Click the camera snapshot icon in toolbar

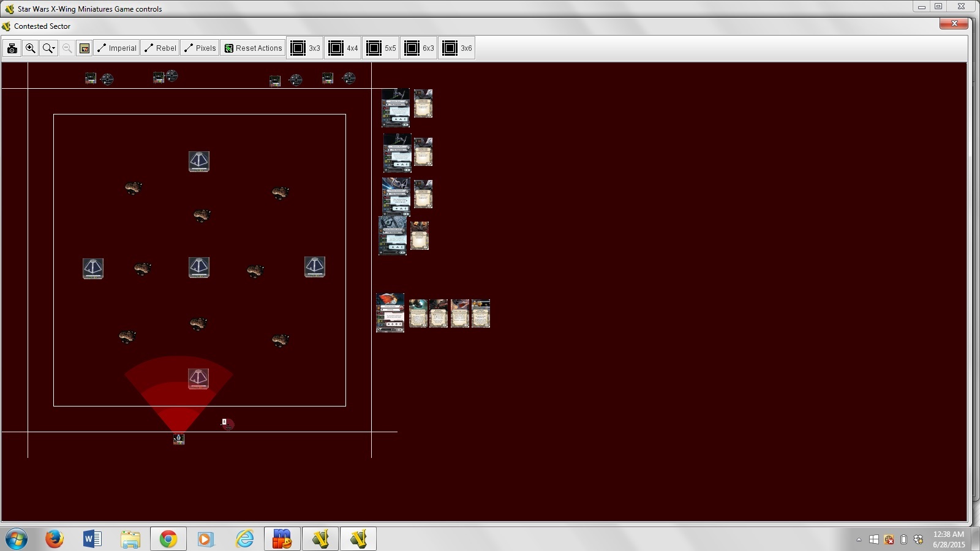point(12,48)
